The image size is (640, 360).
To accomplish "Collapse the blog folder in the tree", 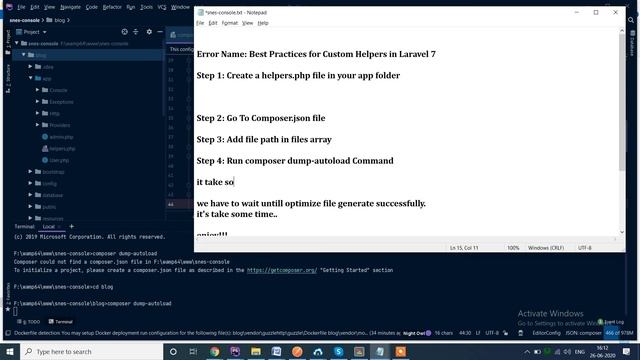I will tap(24, 55).
